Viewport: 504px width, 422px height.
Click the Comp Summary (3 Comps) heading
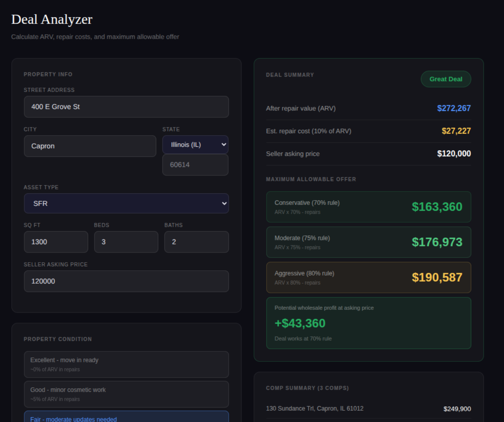point(307,388)
